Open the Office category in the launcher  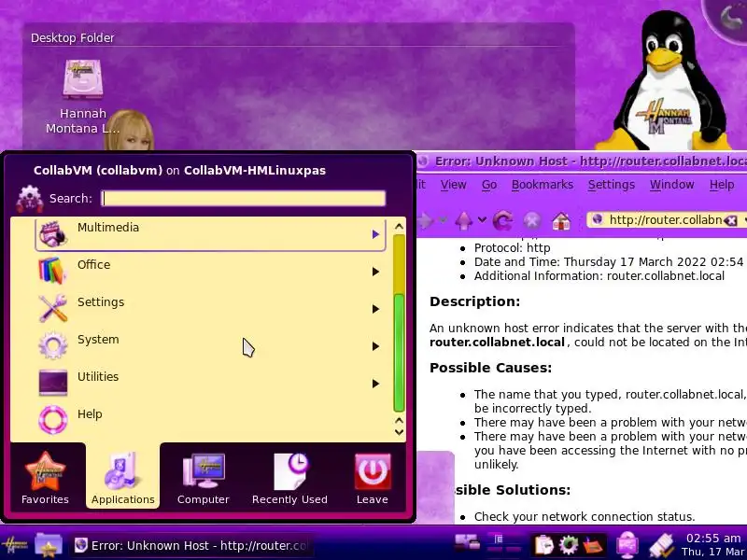coord(210,271)
